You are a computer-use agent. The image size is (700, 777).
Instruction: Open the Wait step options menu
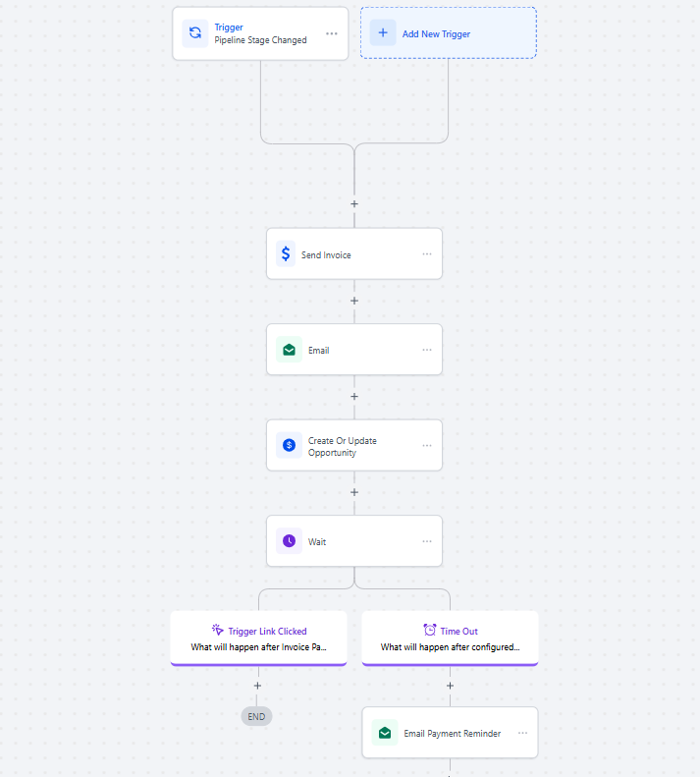click(x=427, y=541)
